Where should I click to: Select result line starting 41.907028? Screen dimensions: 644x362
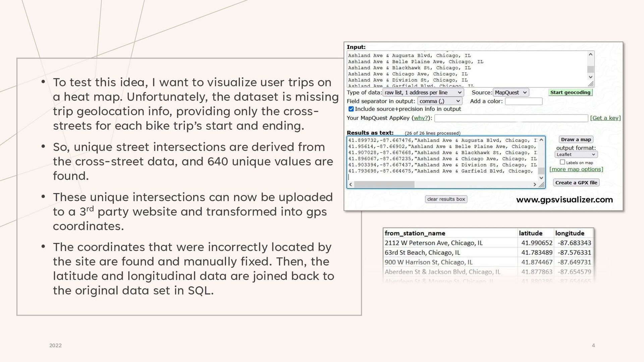click(442, 153)
